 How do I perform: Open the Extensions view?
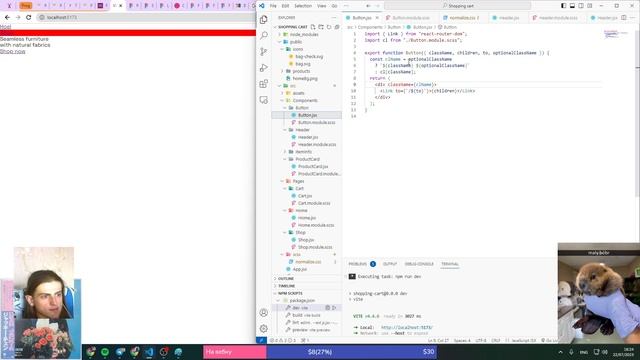pyautogui.click(x=264, y=84)
